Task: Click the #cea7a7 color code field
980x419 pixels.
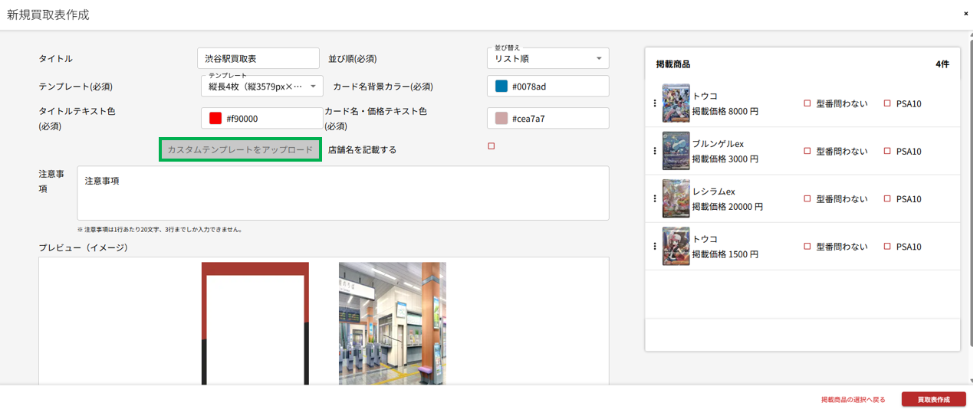Action: point(548,119)
